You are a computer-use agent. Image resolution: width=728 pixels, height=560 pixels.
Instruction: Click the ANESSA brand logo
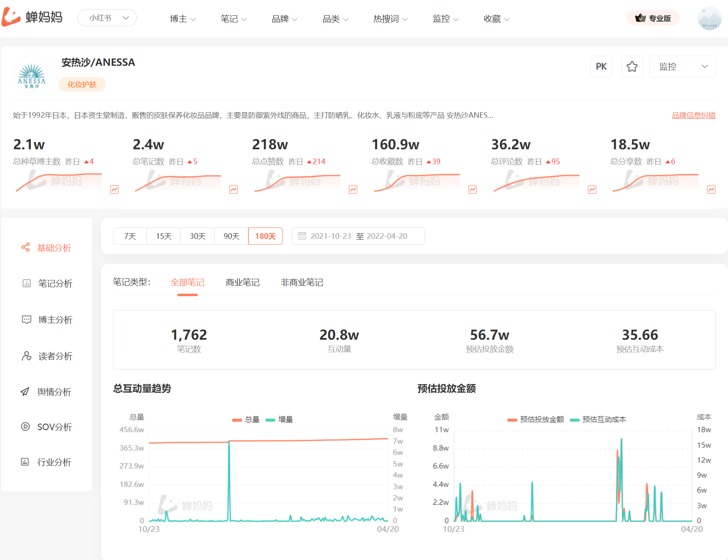[31, 74]
